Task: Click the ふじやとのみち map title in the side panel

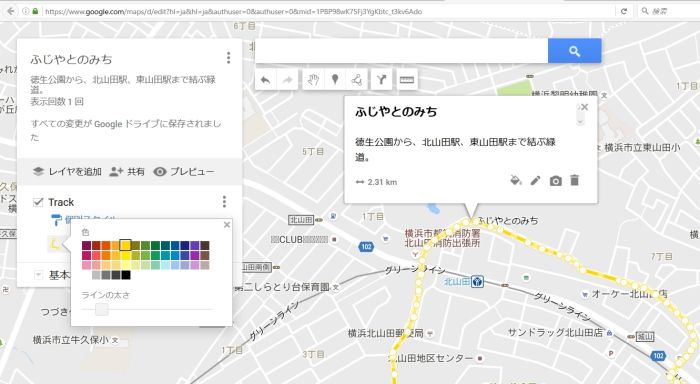Action: (71, 59)
